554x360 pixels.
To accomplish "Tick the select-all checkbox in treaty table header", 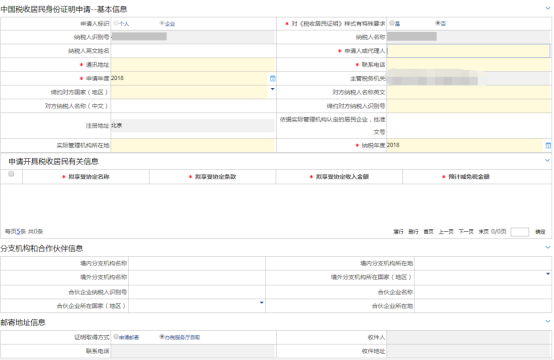I will point(11,174).
